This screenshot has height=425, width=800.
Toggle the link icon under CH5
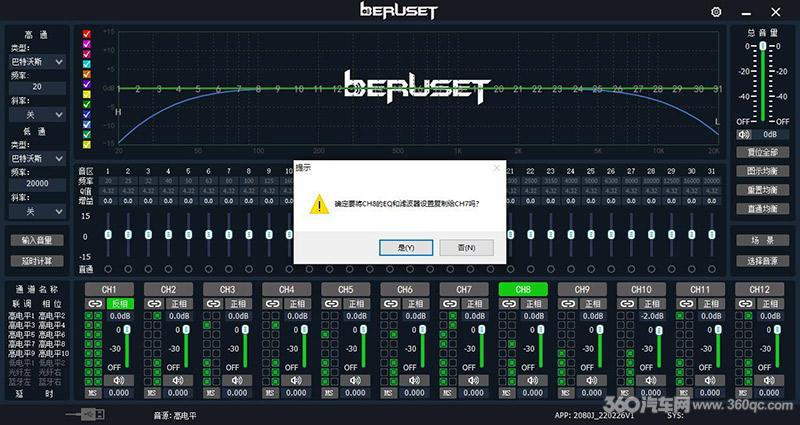click(x=332, y=304)
